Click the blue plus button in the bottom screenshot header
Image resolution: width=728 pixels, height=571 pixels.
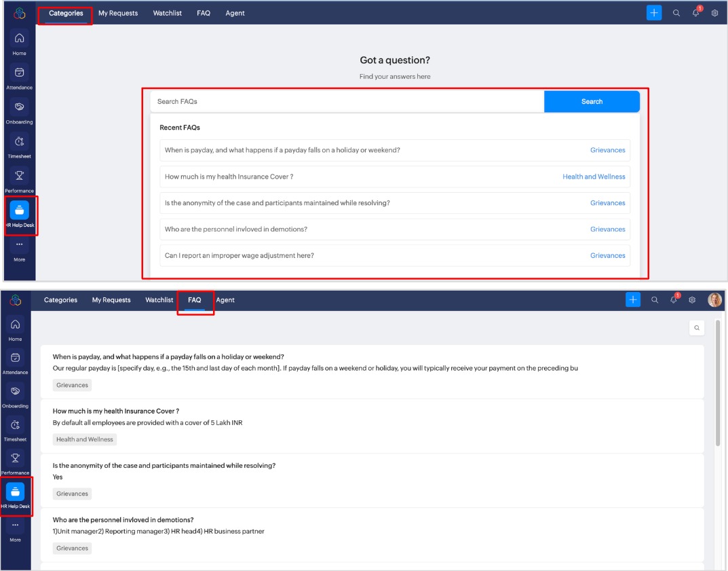pos(633,299)
